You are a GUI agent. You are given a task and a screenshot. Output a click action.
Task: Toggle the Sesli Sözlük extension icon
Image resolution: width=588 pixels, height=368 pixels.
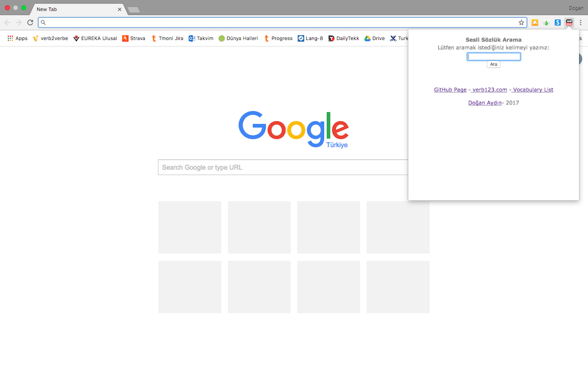(x=570, y=22)
